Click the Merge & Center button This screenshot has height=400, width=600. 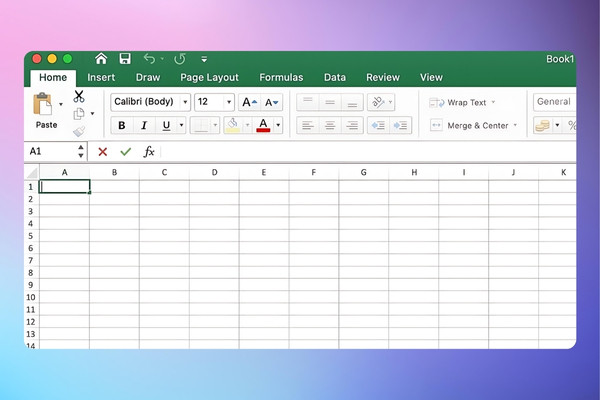(469, 126)
